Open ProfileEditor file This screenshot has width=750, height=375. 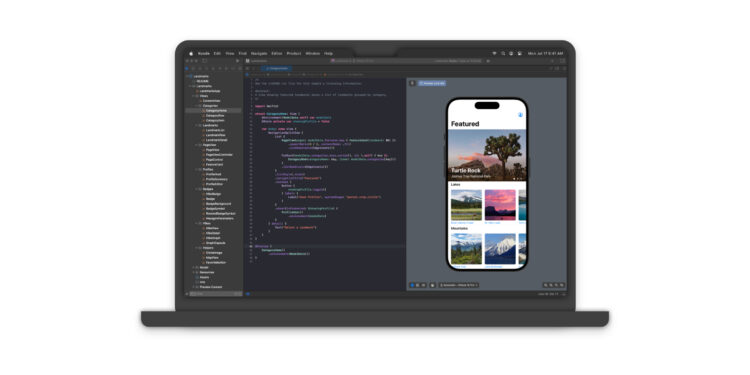tap(213, 184)
